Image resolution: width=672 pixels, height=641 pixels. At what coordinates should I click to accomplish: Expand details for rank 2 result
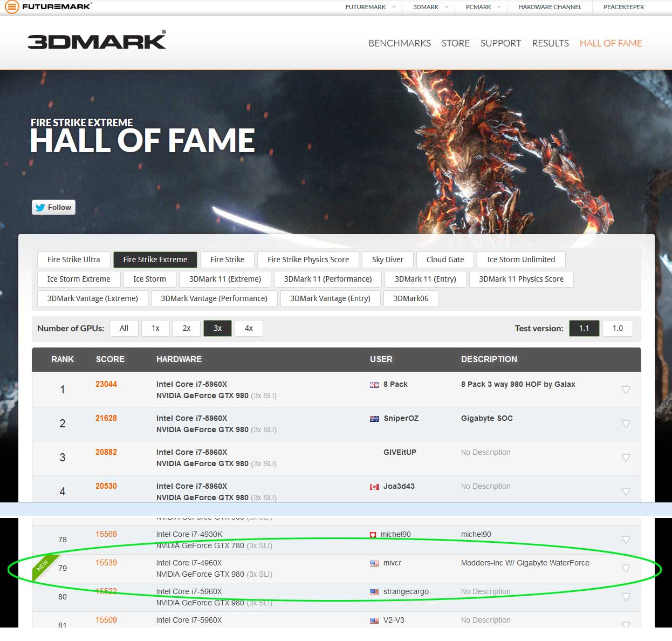pyautogui.click(x=626, y=424)
